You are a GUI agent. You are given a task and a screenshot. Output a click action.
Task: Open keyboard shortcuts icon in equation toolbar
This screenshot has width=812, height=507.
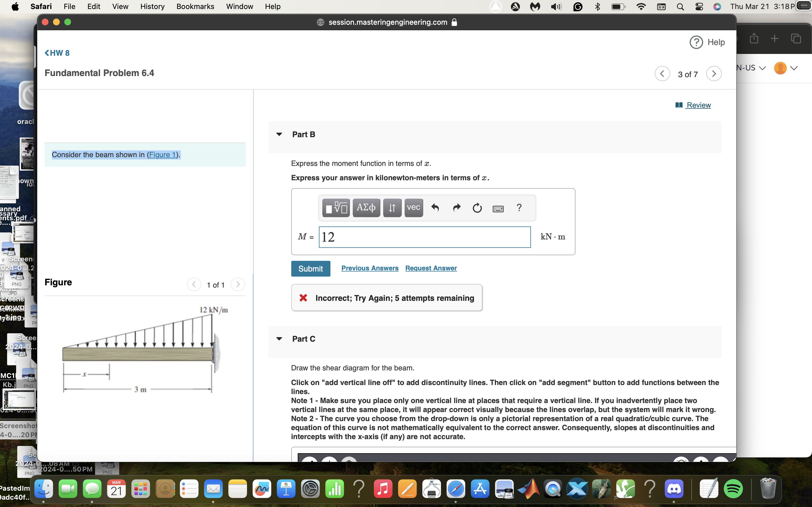tap(498, 208)
